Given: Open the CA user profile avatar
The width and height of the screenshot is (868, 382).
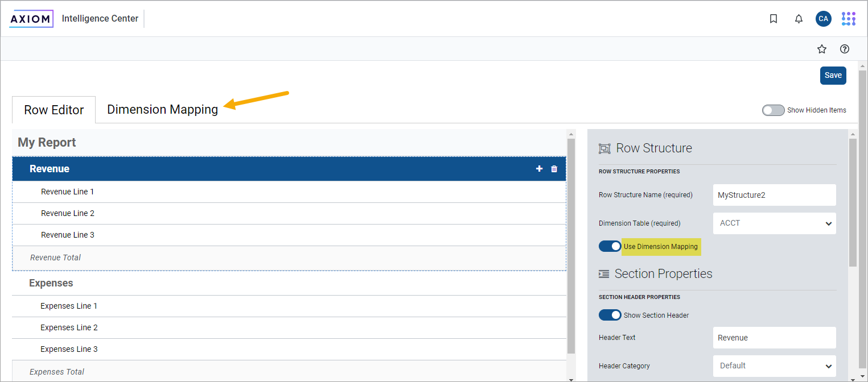Looking at the screenshot, I should [823, 19].
